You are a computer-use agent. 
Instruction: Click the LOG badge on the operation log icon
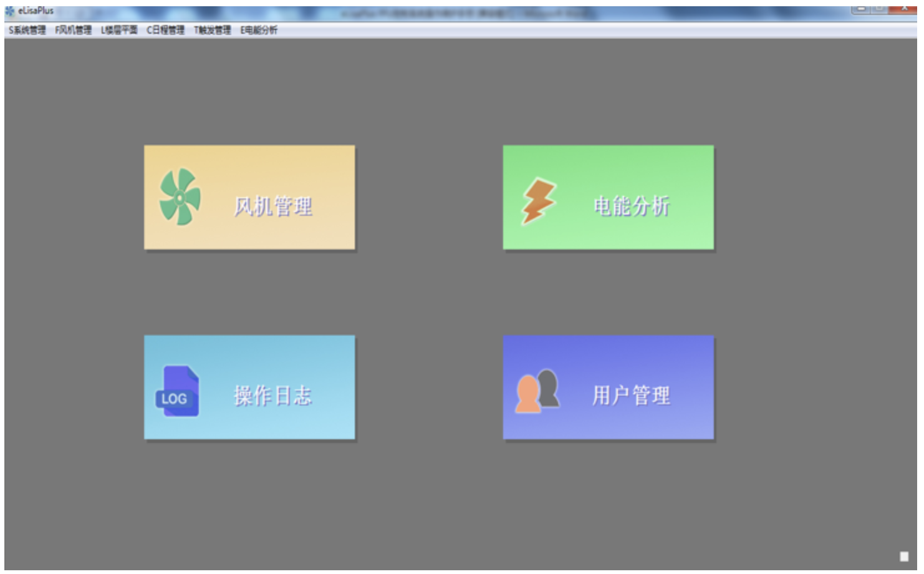(x=173, y=397)
